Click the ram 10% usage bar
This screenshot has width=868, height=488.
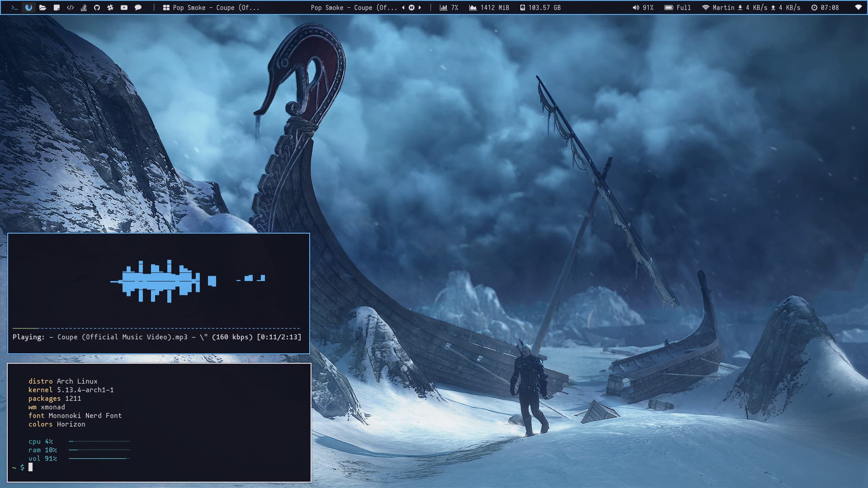99,450
